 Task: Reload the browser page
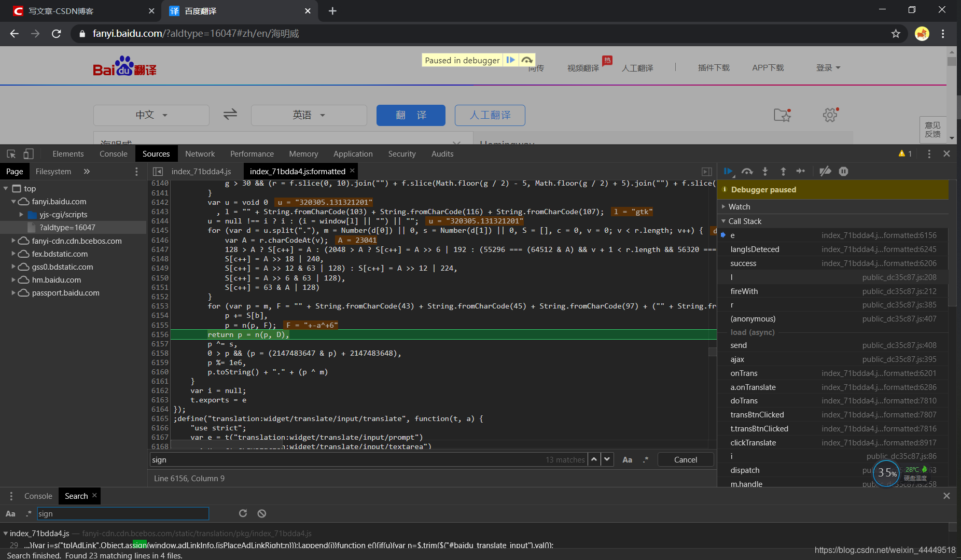pyautogui.click(x=57, y=34)
